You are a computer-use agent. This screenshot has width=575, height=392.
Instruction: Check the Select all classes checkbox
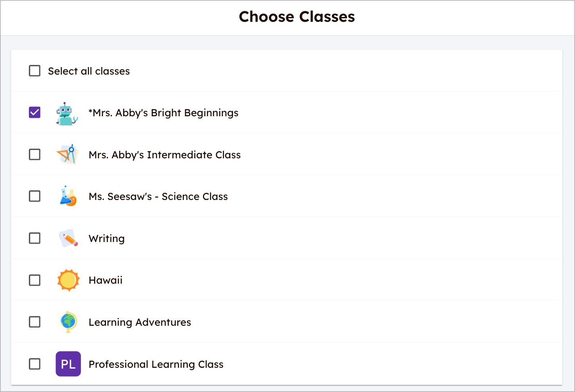click(x=35, y=71)
